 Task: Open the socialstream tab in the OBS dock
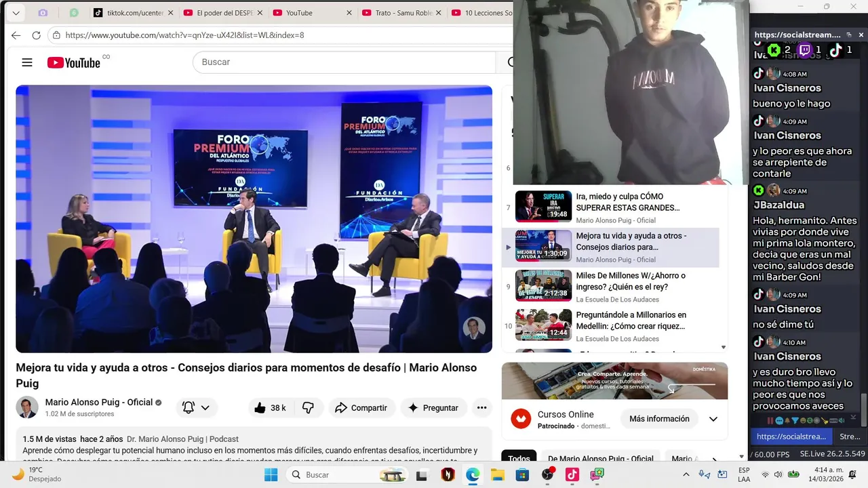pos(791,437)
